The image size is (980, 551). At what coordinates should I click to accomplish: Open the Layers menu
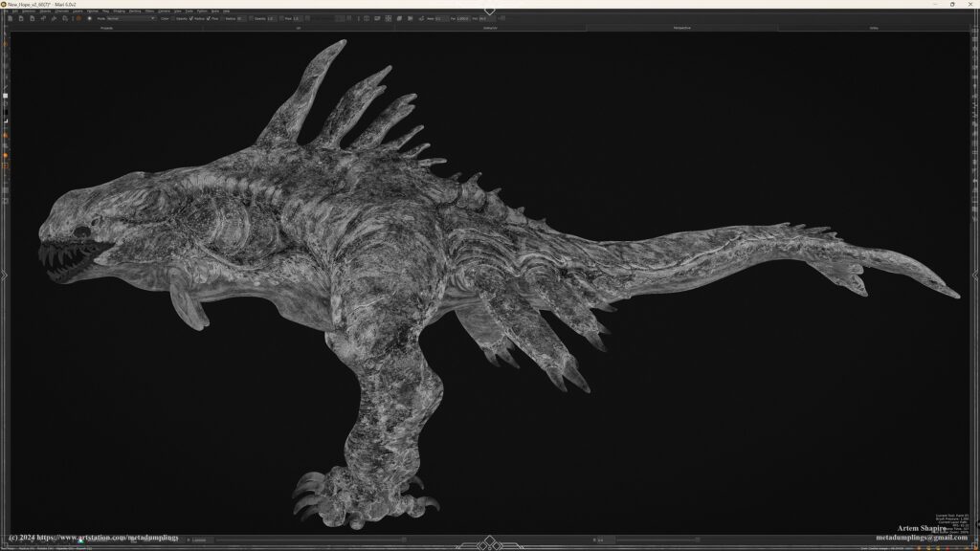click(77, 11)
